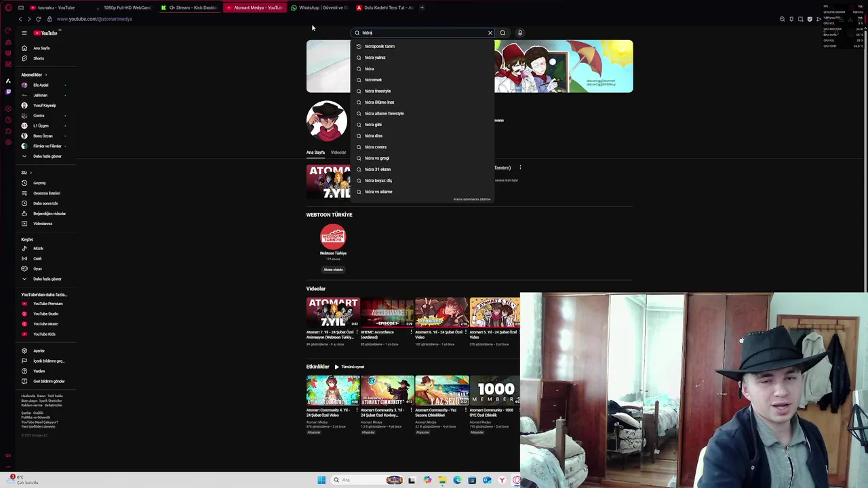Switch to the channel Ana Sayfa tab
The width and height of the screenshot is (868, 488).
pos(315,152)
